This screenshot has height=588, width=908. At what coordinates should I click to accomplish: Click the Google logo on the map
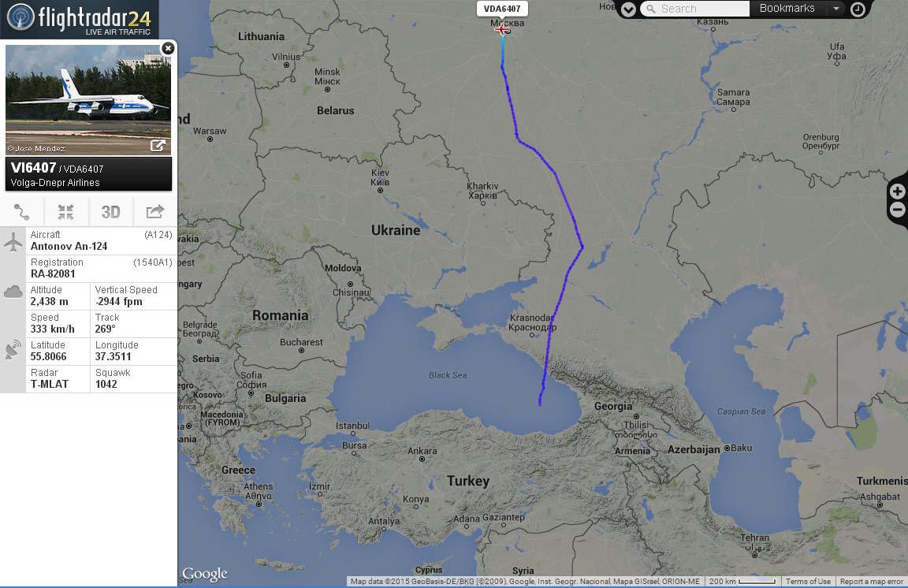tap(205, 573)
